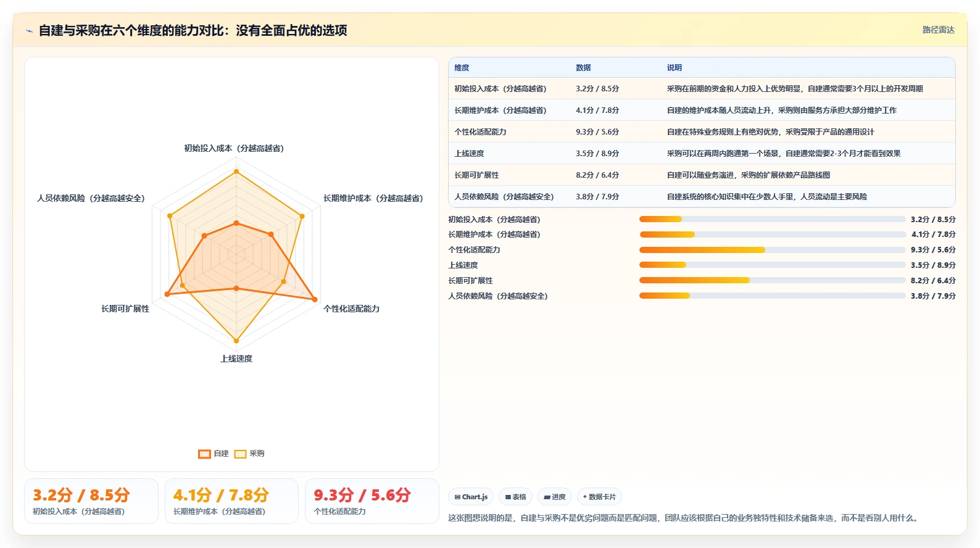The height and width of the screenshot is (548, 980).
Task: Click the 路径雷达 label in the header
Action: (x=938, y=30)
